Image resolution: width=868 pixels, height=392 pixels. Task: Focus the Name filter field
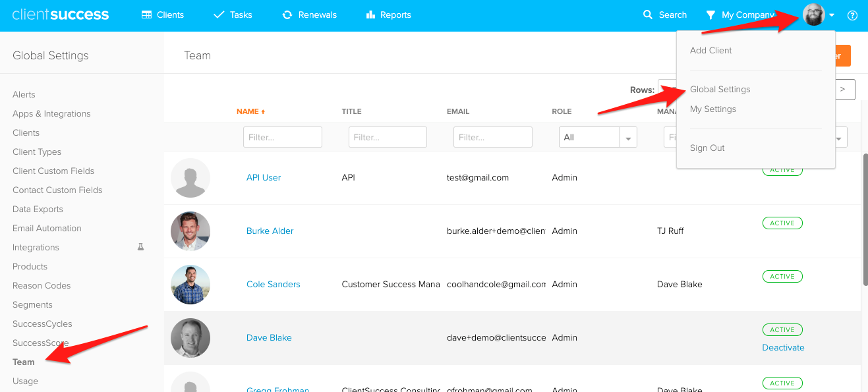pos(283,137)
